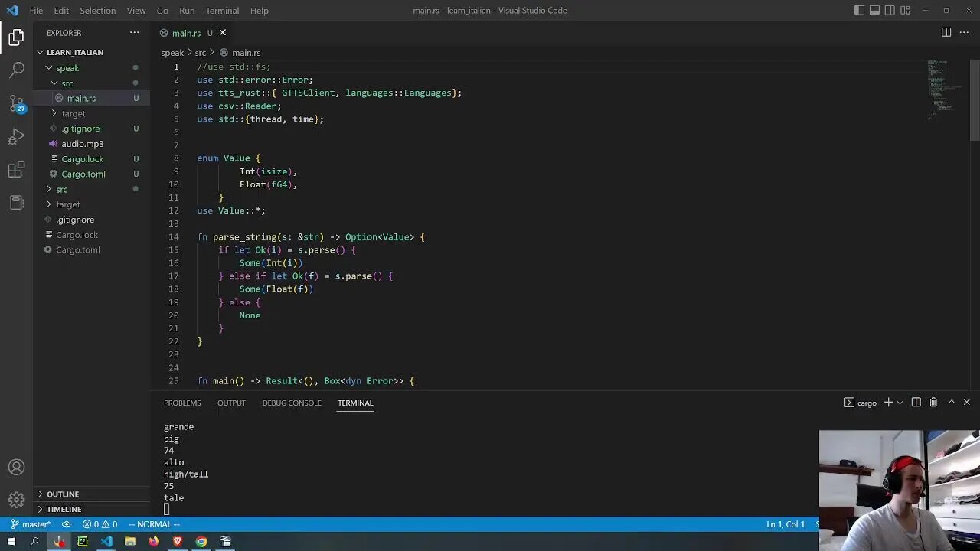The height and width of the screenshot is (551, 980).
Task: Show errors and warnings count in status bar
Action: [x=100, y=524]
